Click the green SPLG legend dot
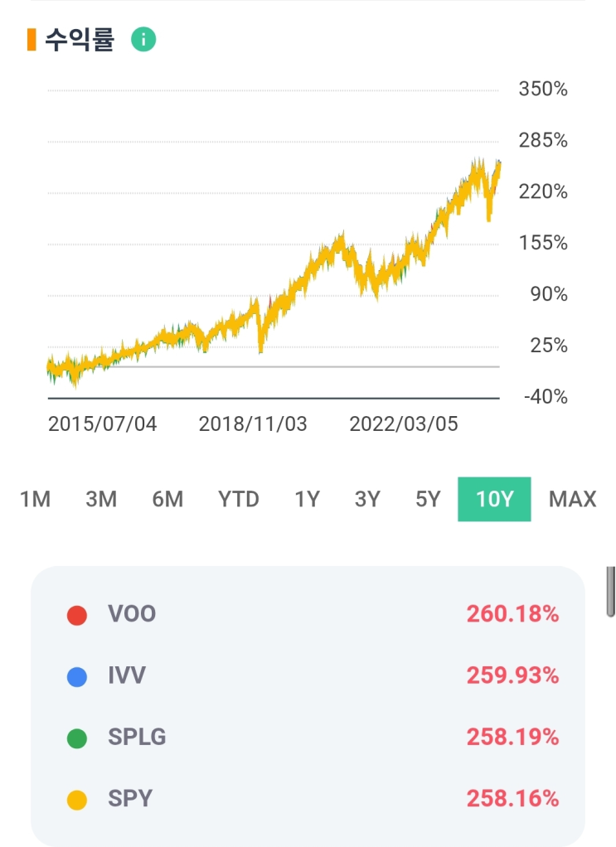616x847 pixels. (77, 738)
